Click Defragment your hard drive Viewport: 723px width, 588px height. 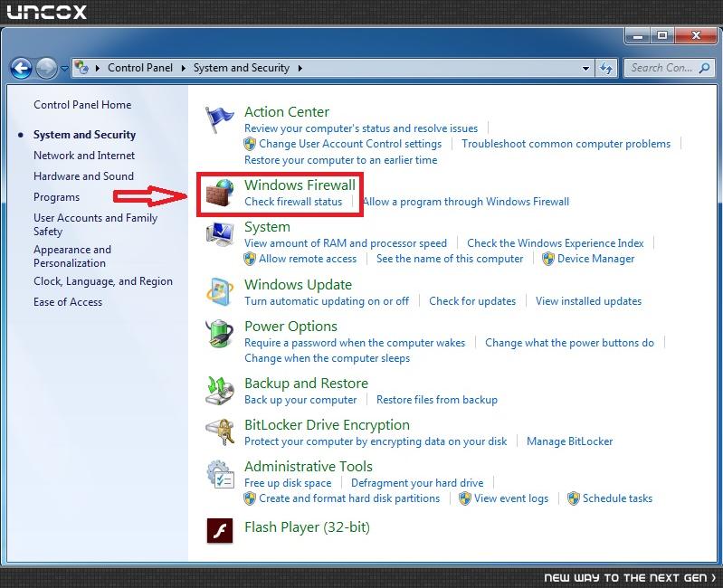(x=417, y=482)
